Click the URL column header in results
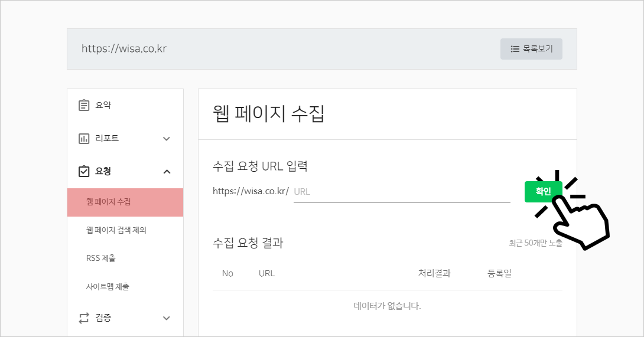 click(266, 273)
